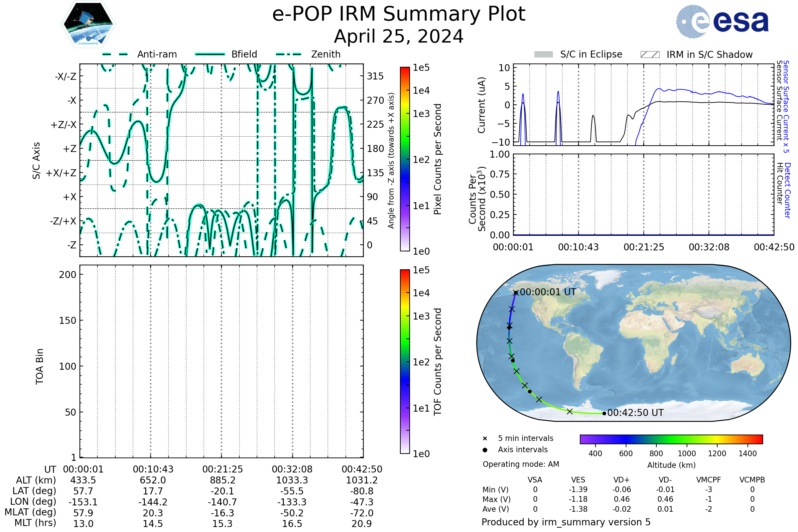Click the IRM in S/C Shadow hatched swatch

coord(650,55)
